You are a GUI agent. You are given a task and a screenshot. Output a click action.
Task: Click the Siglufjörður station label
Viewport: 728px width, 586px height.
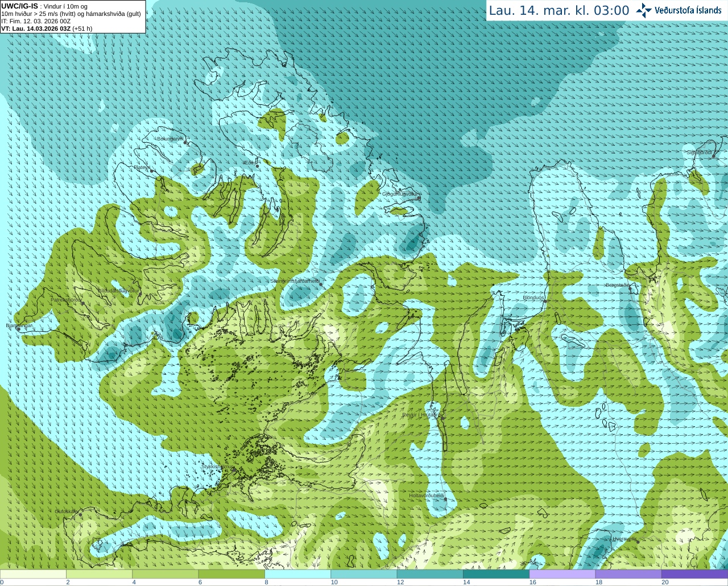click(700, 152)
